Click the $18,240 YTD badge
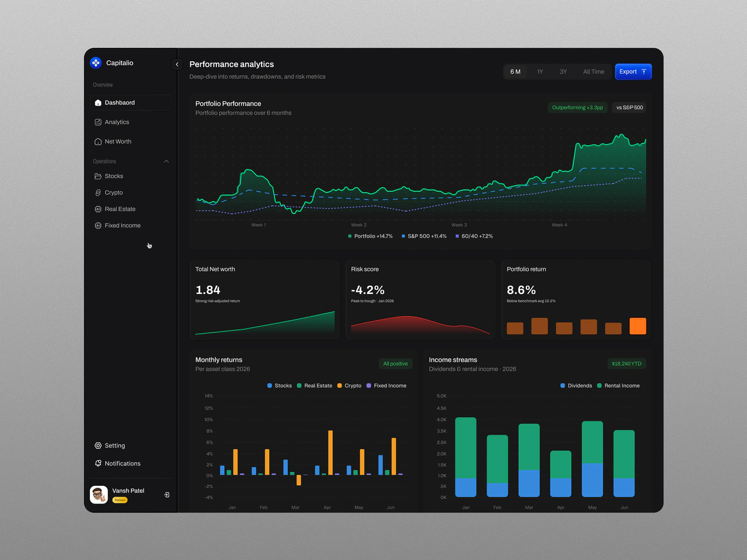The image size is (747, 560). (626, 363)
